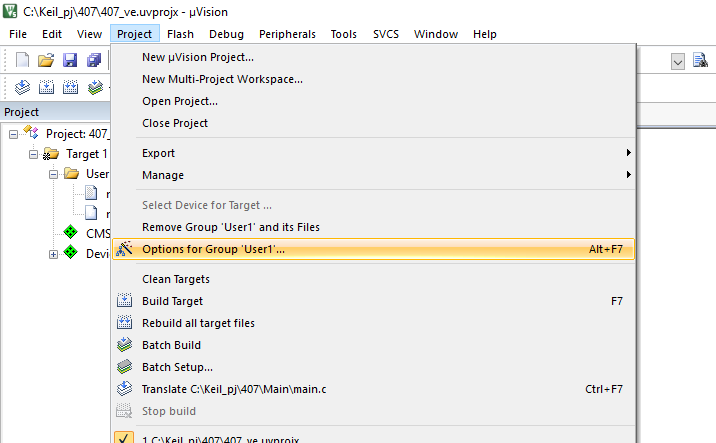Viewport: 716px width, 443px height.
Task: Click the Device green diamond icon
Action: pyautogui.click(x=70, y=252)
